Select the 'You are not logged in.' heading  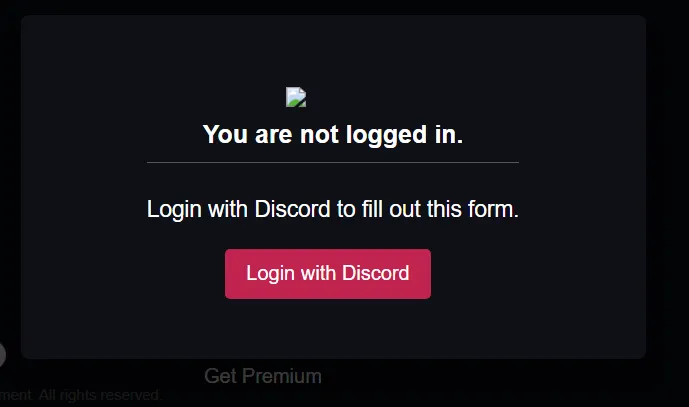pos(333,134)
